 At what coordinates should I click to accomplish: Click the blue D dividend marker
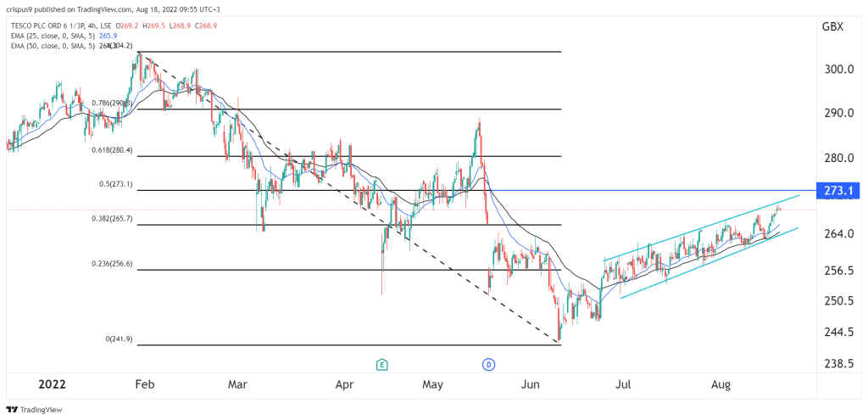coord(488,365)
